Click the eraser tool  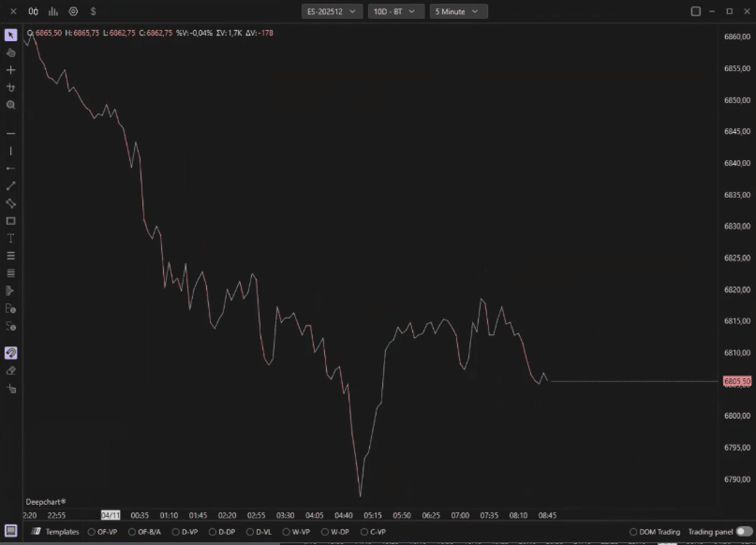click(x=11, y=370)
